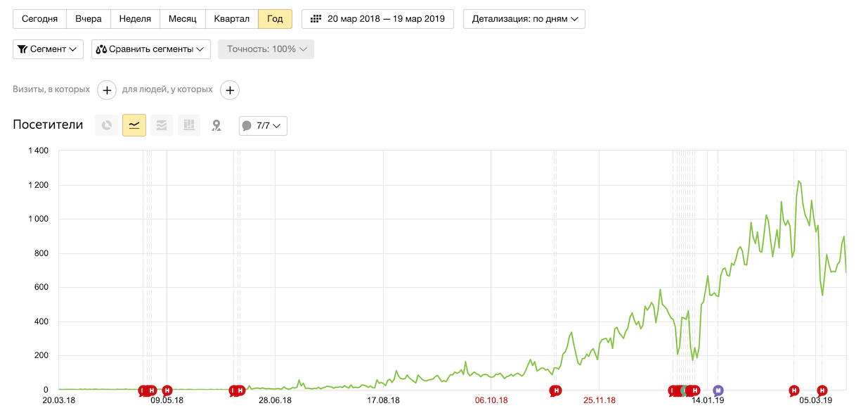The width and height of the screenshot is (868, 420).
Task: Switch to the 'Месяц' period tab
Action: tap(183, 19)
